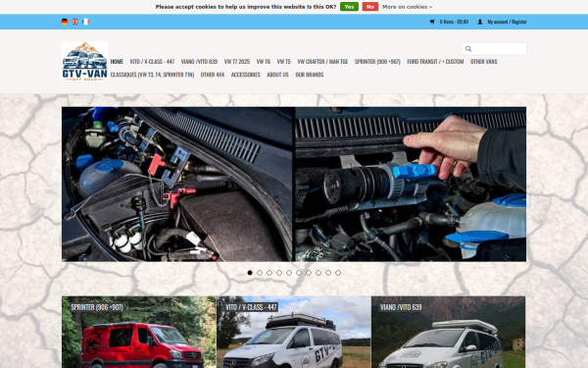This screenshot has height=368, width=588.
Task: Select the third slider dot
Action: (269, 273)
